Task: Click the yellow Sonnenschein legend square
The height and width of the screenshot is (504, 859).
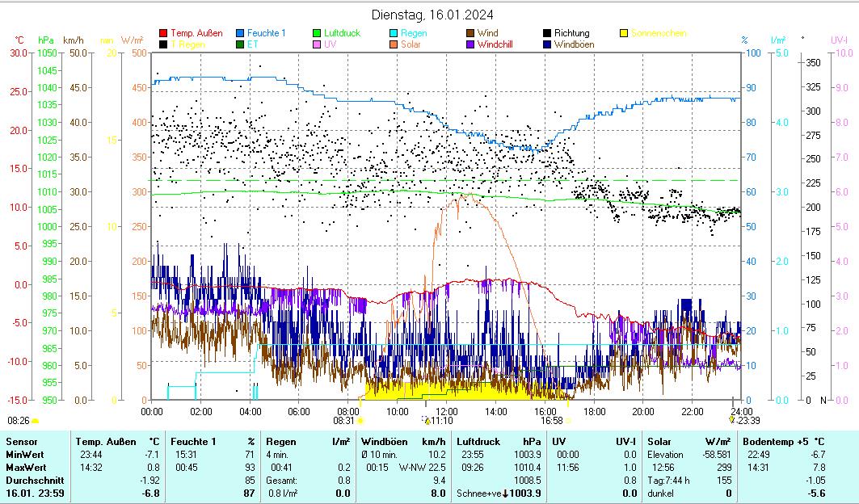Action: (x=624, y=34)
